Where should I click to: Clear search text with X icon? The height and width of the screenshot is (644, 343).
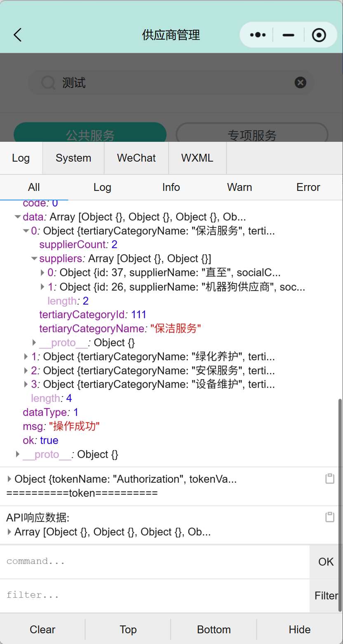tap(300, 83)
